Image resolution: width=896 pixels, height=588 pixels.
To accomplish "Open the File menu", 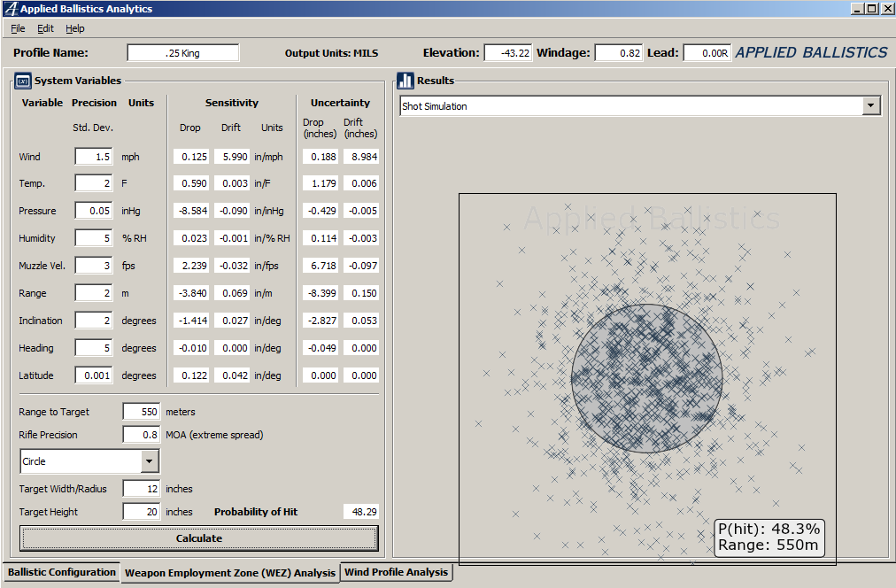I will (x=18, y=28).
